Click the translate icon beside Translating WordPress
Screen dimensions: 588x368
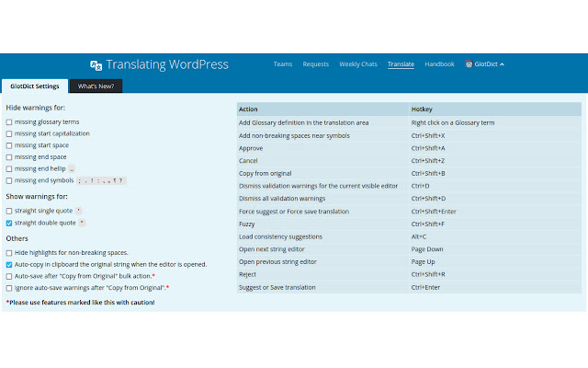[x=96, y=65]
